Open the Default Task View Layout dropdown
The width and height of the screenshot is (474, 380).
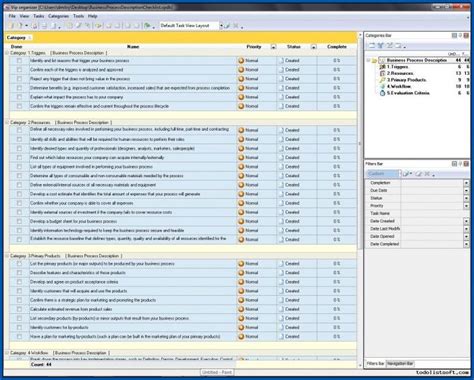click(221, 26)
